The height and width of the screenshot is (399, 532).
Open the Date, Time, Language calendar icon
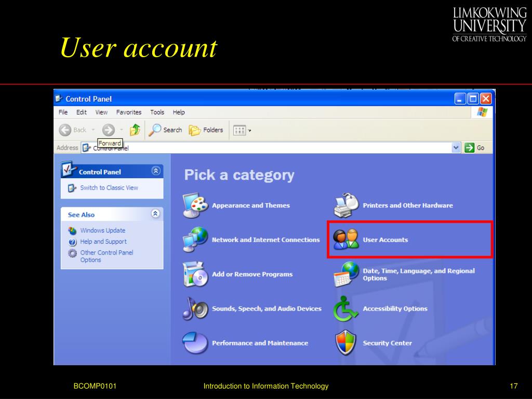click(346, 274)
